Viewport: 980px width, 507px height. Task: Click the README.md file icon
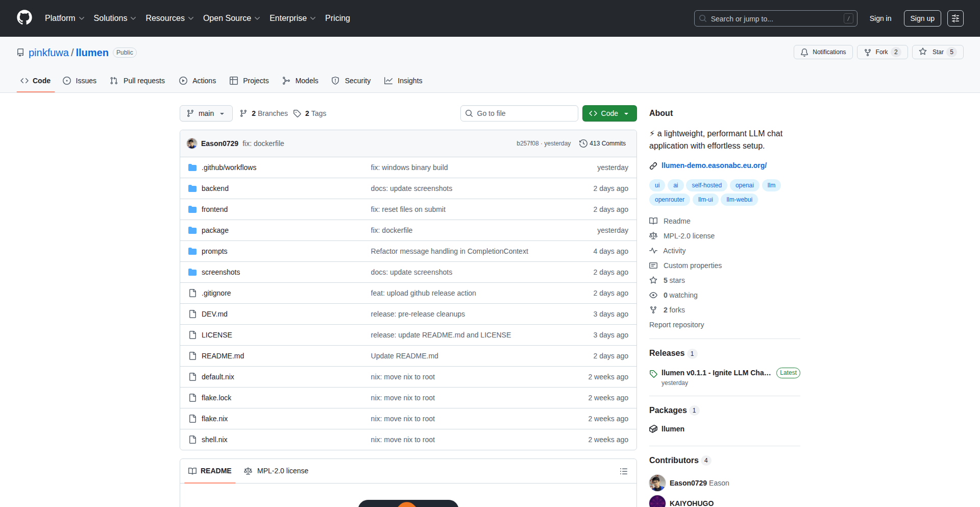pos(192,356)
